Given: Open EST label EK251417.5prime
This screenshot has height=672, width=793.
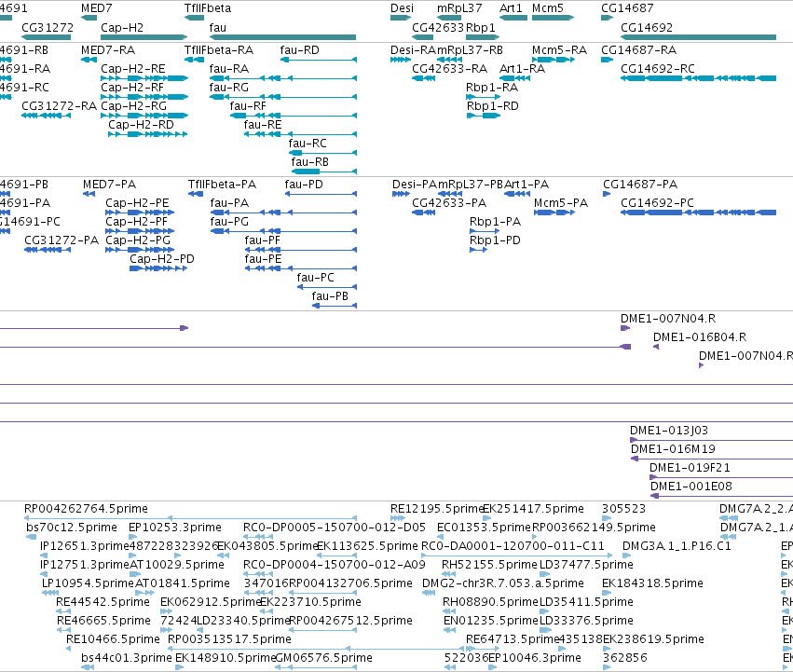Looking at the screenshot, I should [x=533, y=509].
